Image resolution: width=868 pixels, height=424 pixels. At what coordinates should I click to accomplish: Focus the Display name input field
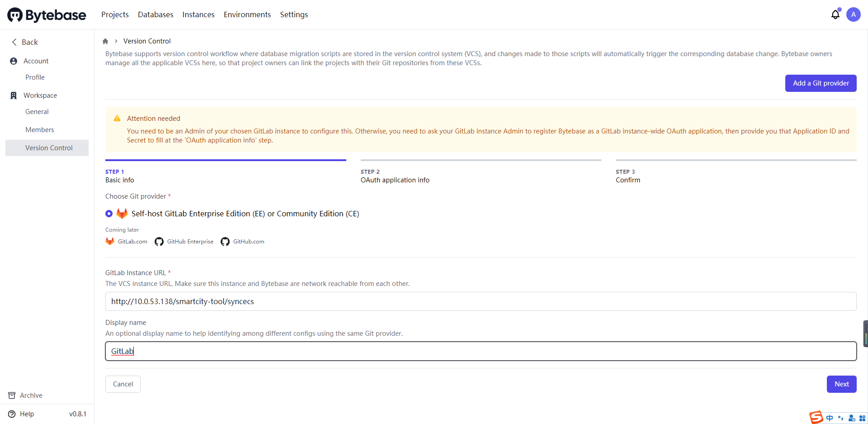pyautogui.click(x=481, y=351)
